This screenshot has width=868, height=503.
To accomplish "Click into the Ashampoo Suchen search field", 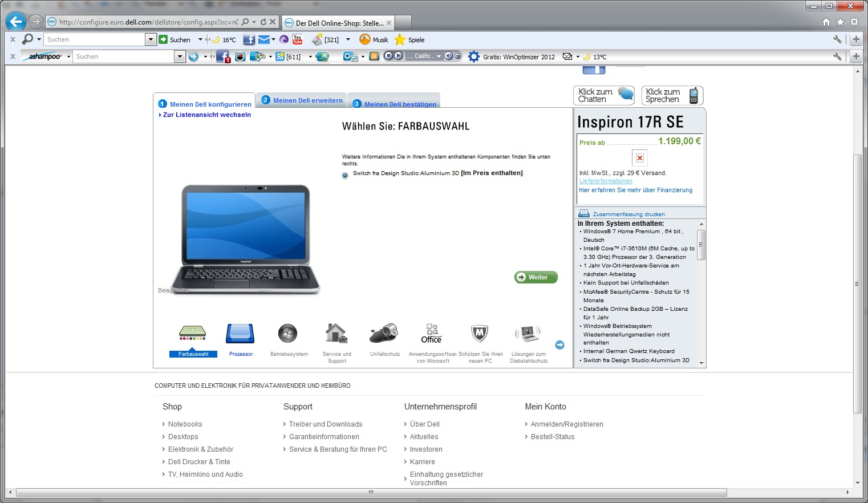I will click(x=123, y=56).
